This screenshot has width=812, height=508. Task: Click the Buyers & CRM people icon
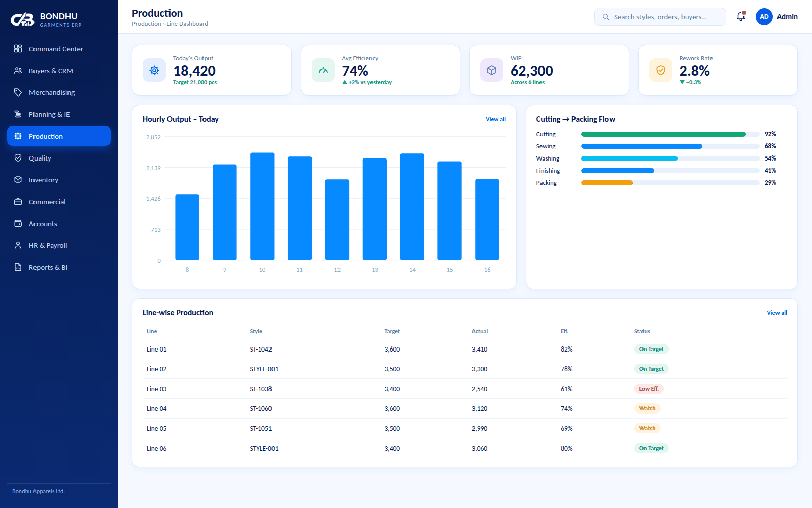pyautogui.click(x=18, y=71)
